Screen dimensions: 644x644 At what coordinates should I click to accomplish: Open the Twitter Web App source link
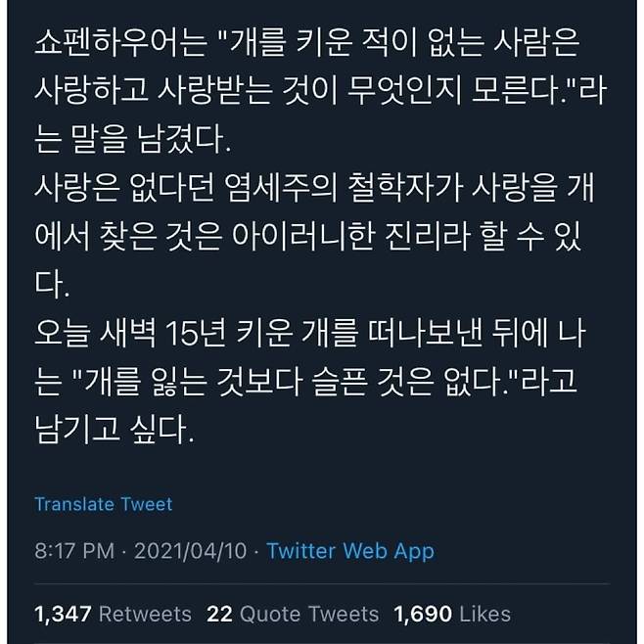350,551
